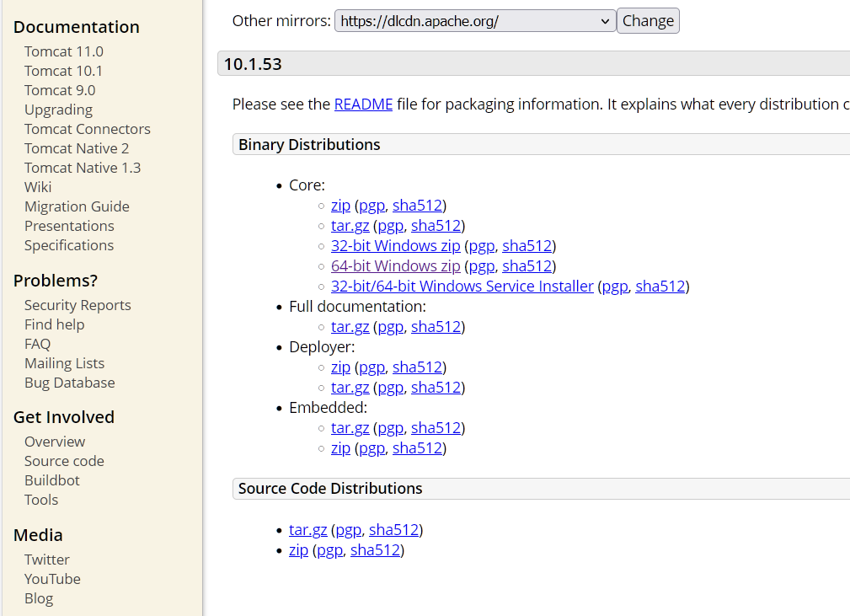
Task: View the Presentations page
Action: [69, 226]
